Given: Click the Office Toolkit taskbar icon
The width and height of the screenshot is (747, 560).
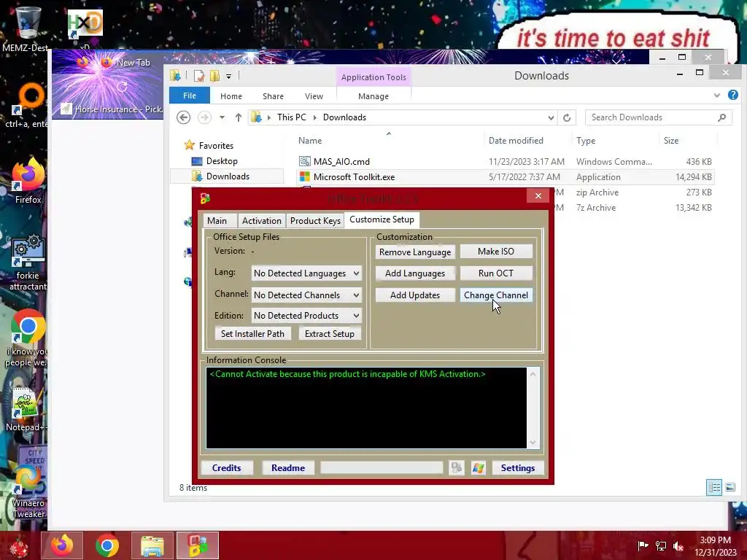Looking at the screenshot, I should (x=197, y=545).
